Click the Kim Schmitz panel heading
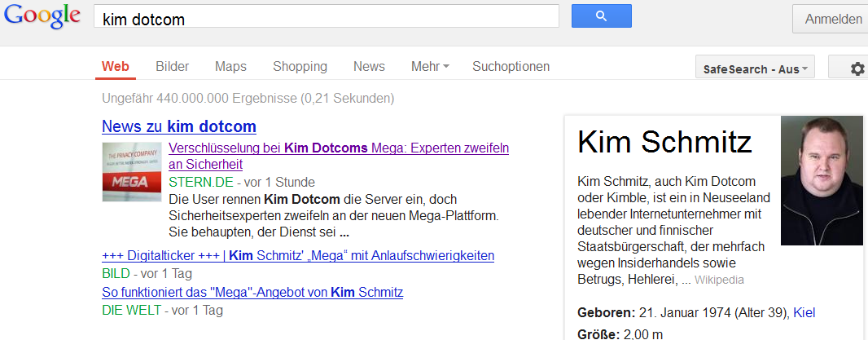The height and width of the screenshot is (340, 868). 664,142
